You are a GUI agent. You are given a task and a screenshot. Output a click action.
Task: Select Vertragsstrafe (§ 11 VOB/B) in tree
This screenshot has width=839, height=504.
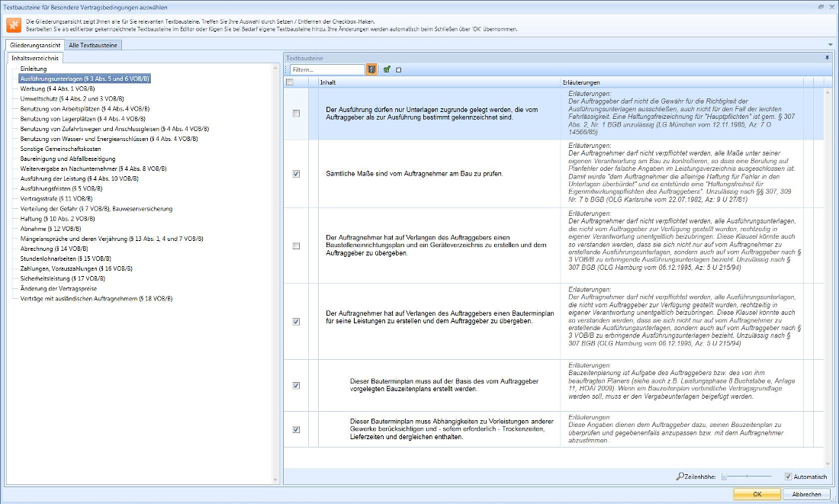point(49,198)
